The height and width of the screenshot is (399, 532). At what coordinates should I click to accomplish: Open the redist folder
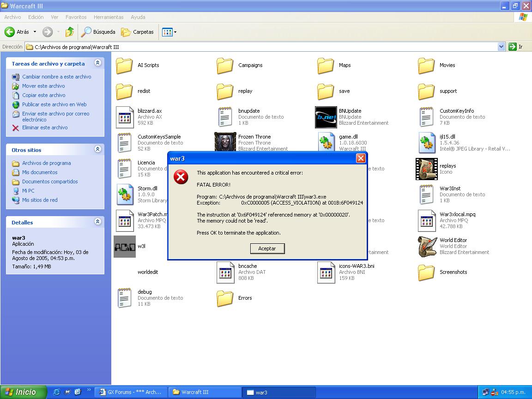[x=124, y=91]
